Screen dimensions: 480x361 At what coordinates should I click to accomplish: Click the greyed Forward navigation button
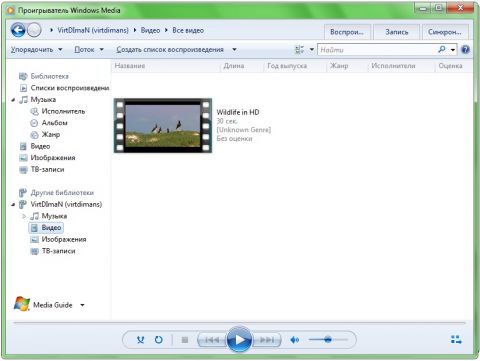pyautogui.click(x=34, y=30)
